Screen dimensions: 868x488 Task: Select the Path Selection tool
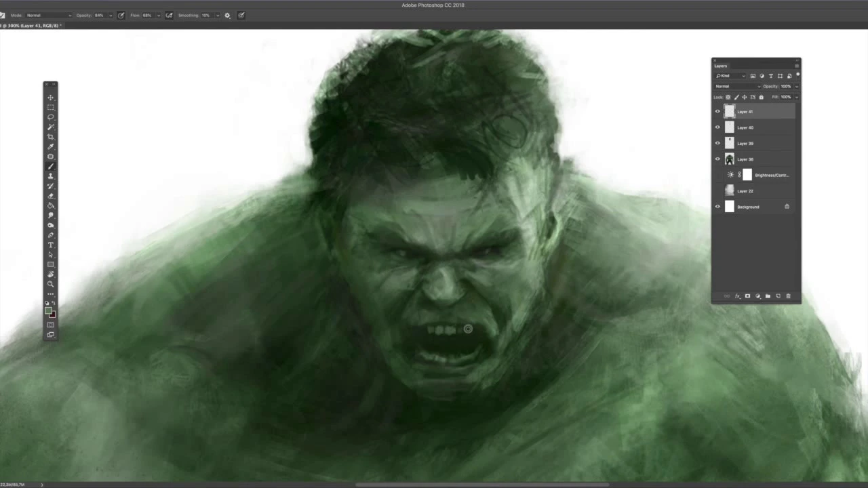coord(51,255)
